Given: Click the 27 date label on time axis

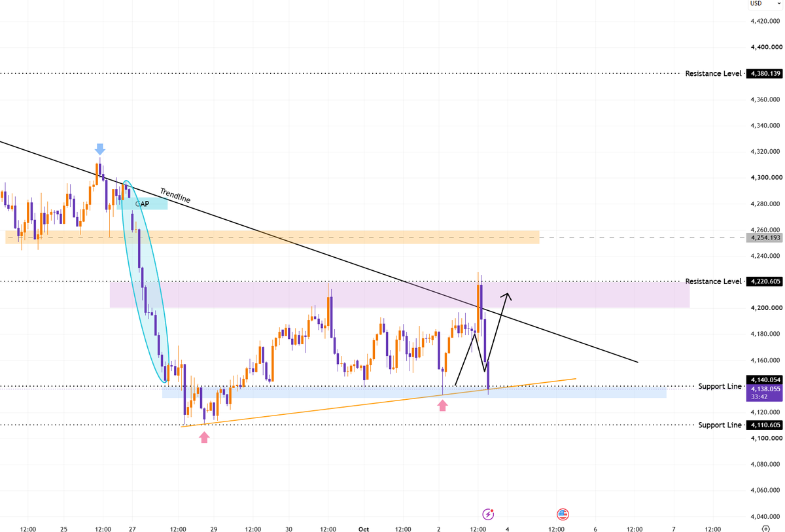Looking at the screenshot, I should click(x=132, y=529).
